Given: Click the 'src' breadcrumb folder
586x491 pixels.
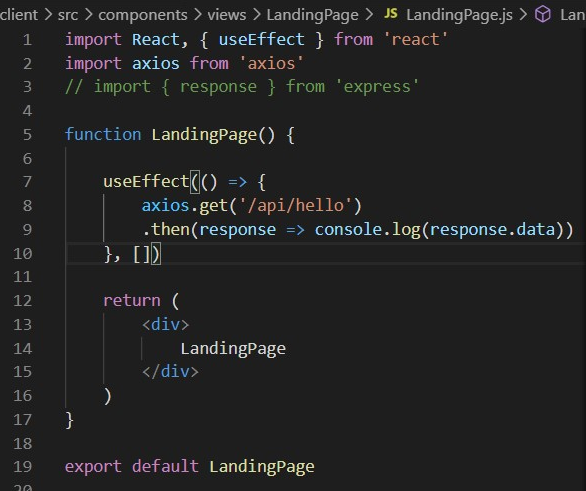Looking at the screenshot, I should coord(68,15).
